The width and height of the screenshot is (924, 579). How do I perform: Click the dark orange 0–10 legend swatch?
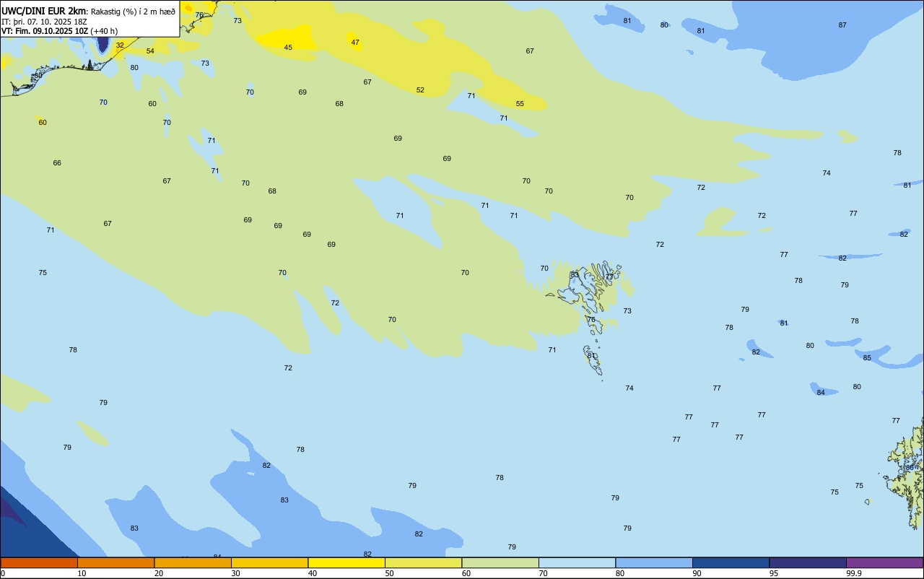pos(39,562)
